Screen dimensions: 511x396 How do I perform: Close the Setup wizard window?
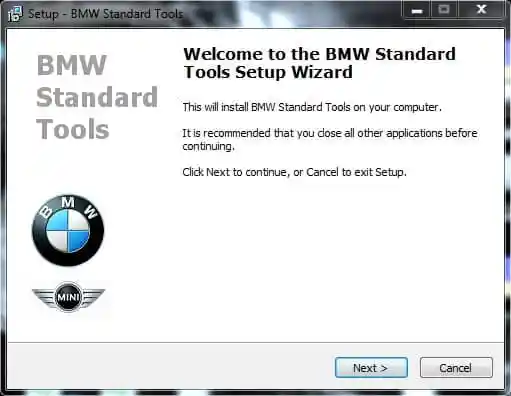tap(481, 10)
